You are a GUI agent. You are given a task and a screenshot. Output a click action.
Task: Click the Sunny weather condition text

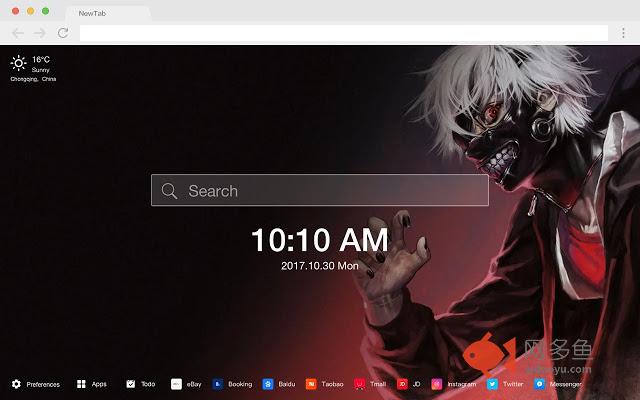40,70
